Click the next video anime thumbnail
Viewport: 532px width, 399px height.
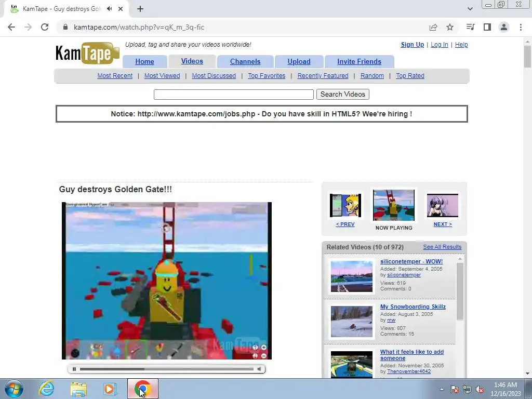443,206
